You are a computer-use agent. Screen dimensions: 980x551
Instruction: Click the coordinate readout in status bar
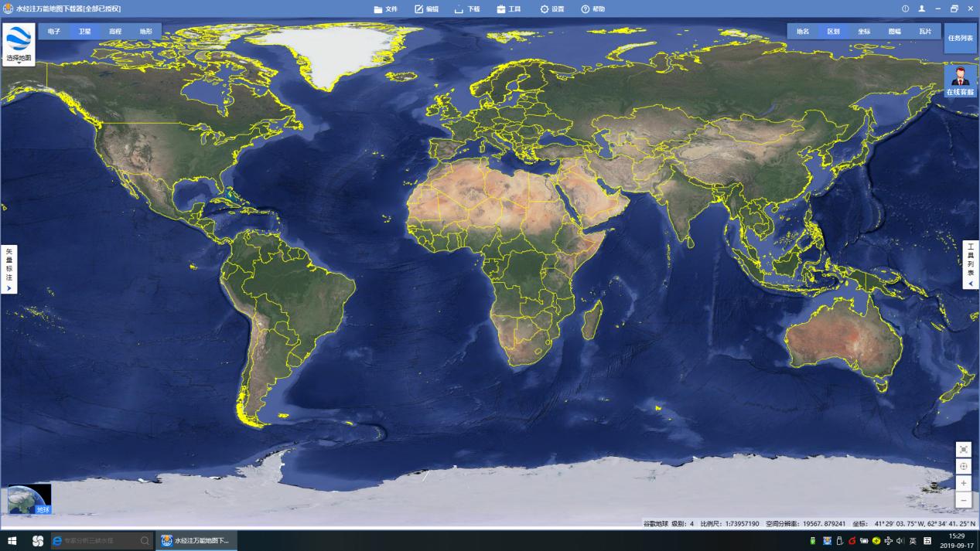(x=913, y=523)
